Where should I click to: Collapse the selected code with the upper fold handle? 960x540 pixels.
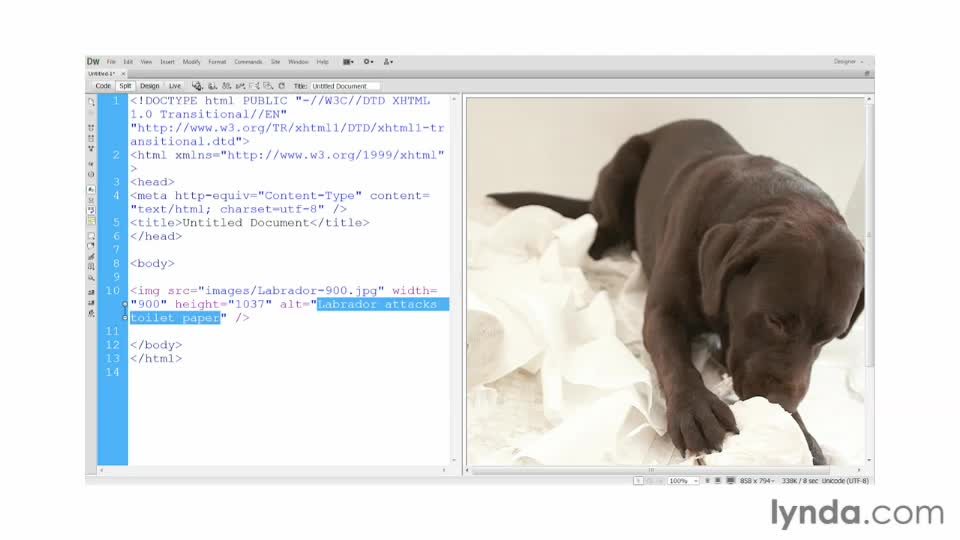click(125, 304)
